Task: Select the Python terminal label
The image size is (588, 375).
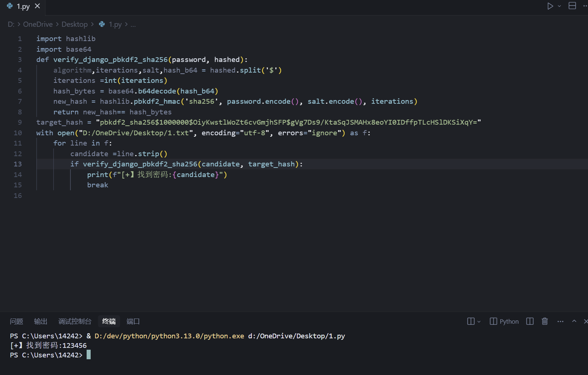Action: point(504,321)
